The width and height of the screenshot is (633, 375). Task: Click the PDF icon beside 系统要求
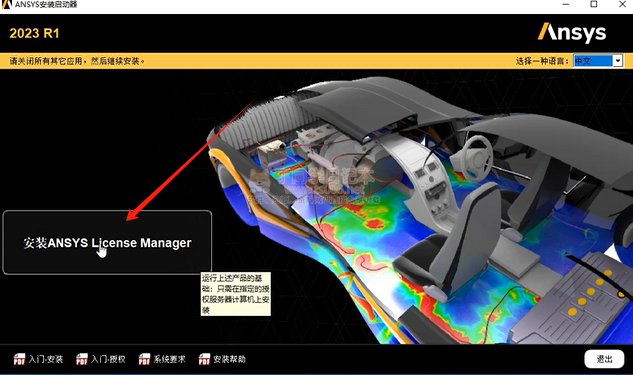point(144,359)
